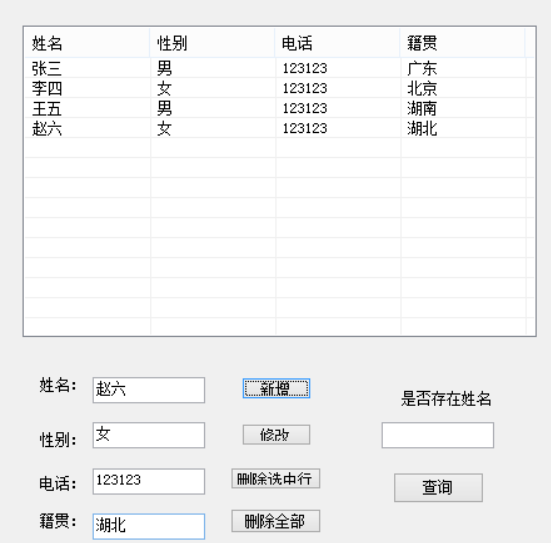Select the 张三 row in the list

tap(279, 68)
